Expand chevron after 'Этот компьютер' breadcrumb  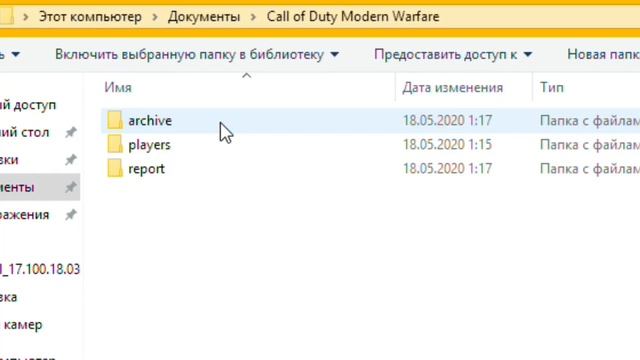[155, 17]
